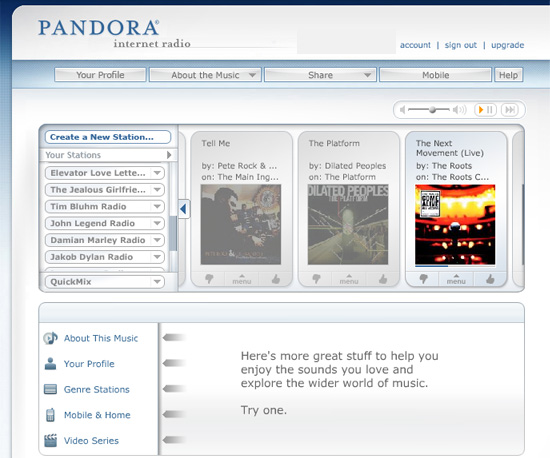Open Tim Bluhm Radio dropdown arrow
Screen dimensions: 550x458
click(157, 206)
